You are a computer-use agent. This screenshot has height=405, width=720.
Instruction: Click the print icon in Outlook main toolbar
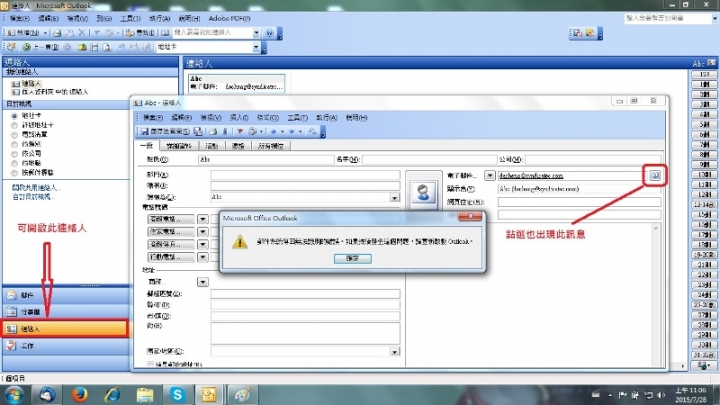tap(57, 33)
